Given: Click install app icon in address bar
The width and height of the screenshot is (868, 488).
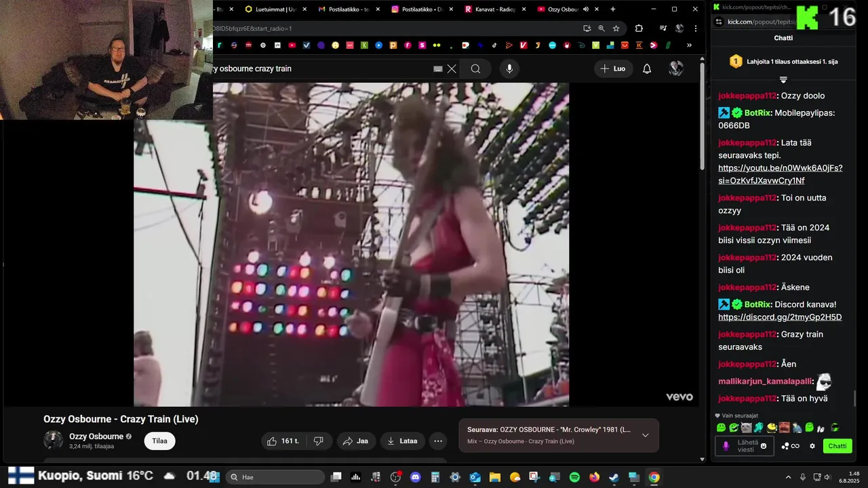Looking at the screenshot, I should click(587, 28).
